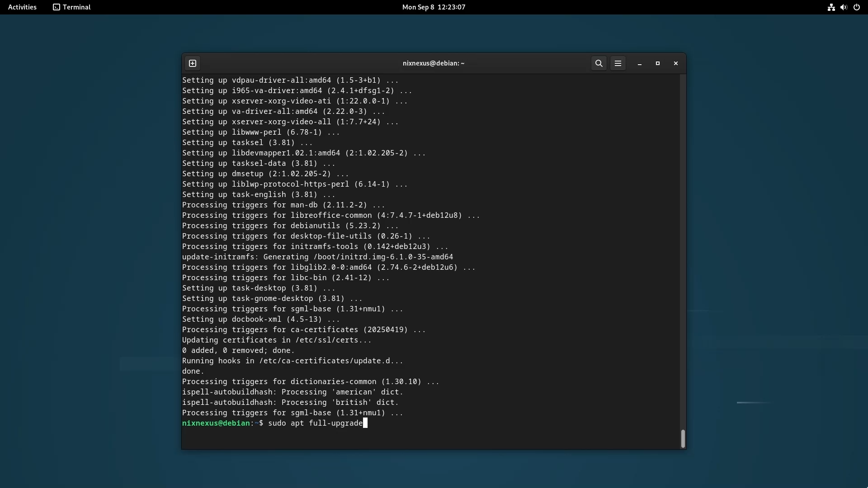Open the Activities overview

[x=22, y=7]
